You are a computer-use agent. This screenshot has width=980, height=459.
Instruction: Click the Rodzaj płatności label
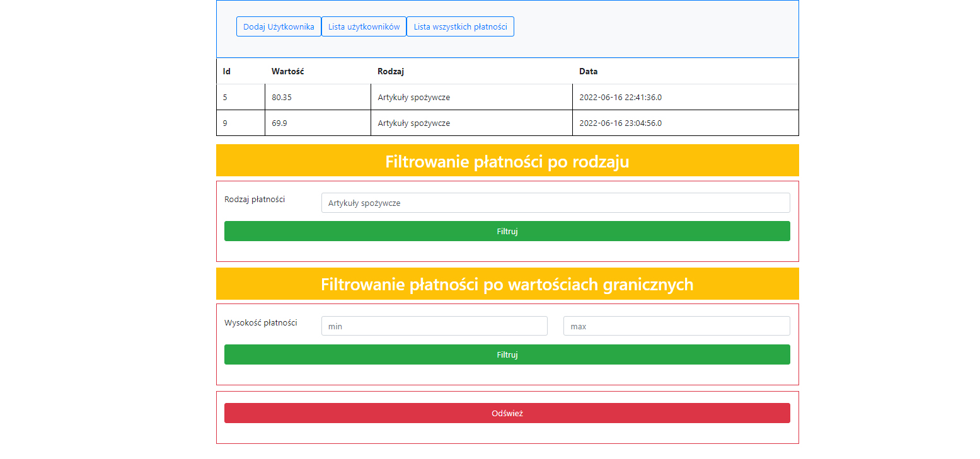tap(255, 200)
